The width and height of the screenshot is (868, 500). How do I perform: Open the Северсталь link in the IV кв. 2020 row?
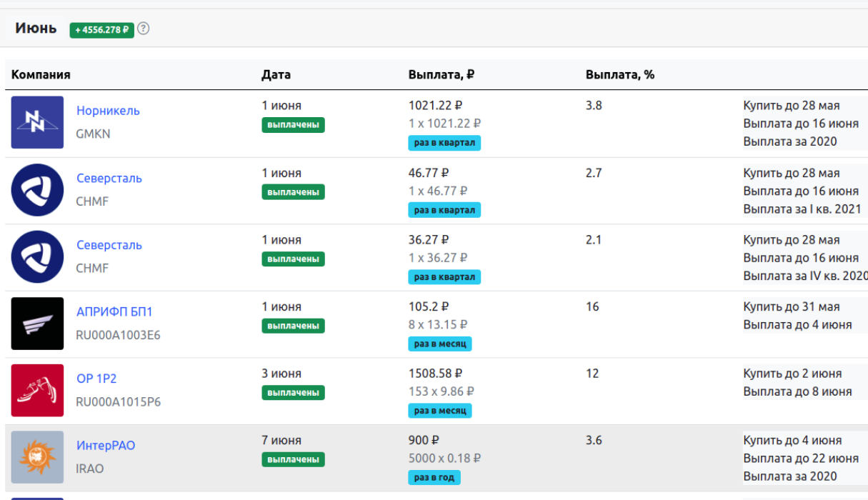tap(109, 245)
